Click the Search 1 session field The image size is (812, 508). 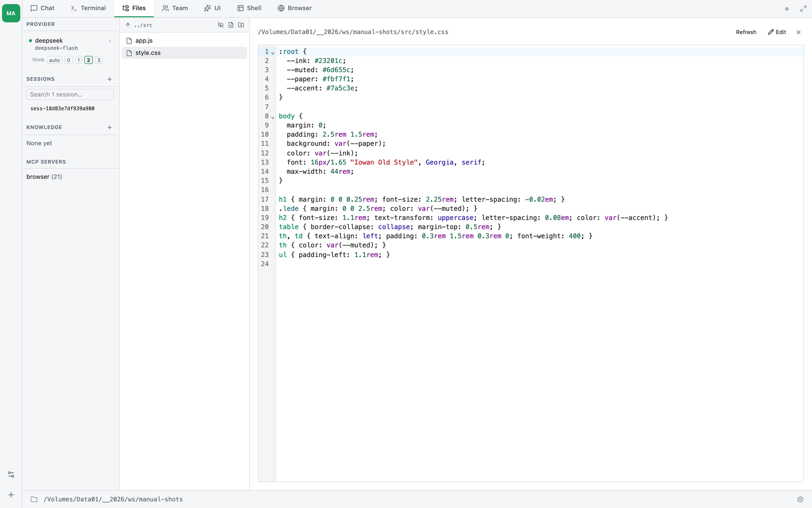[x=70, y=94]
